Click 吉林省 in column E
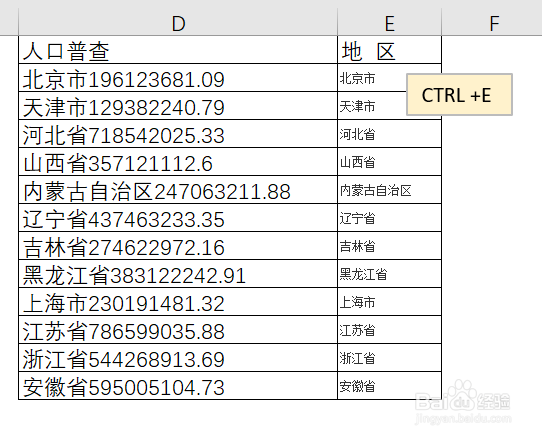 point(357,246)
